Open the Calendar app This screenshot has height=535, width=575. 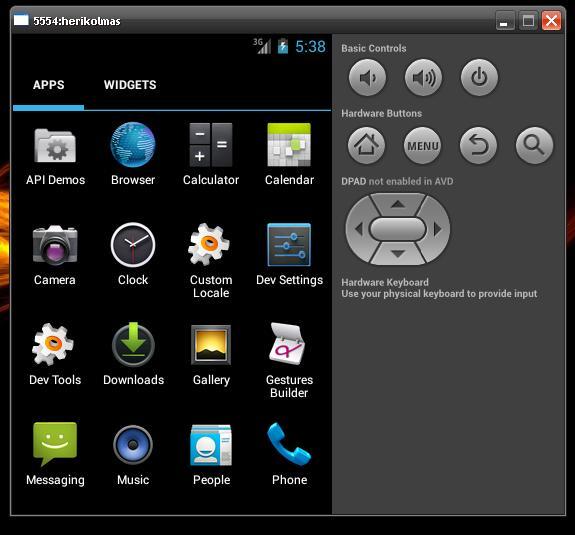click(289, 154)
